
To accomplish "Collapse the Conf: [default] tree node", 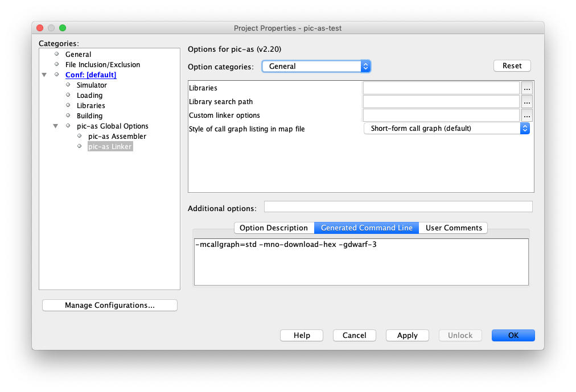I will 45,75.
